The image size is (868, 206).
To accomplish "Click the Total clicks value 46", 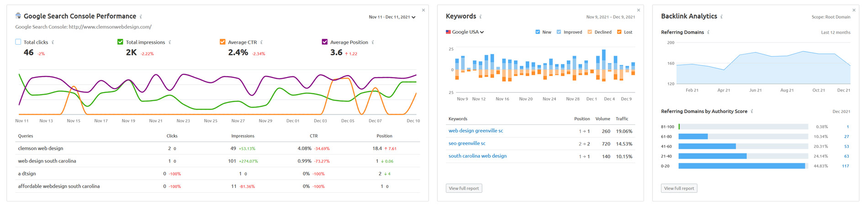I will pos(28,52).
